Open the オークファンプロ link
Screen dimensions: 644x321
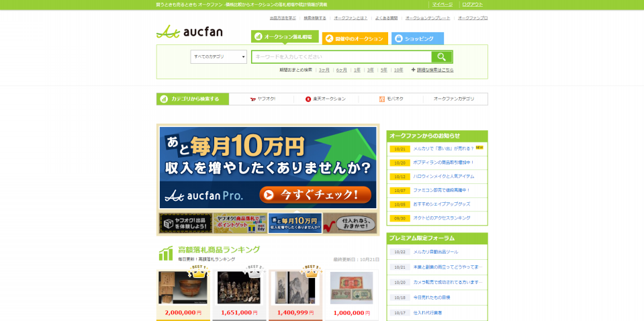click(473, 18)
